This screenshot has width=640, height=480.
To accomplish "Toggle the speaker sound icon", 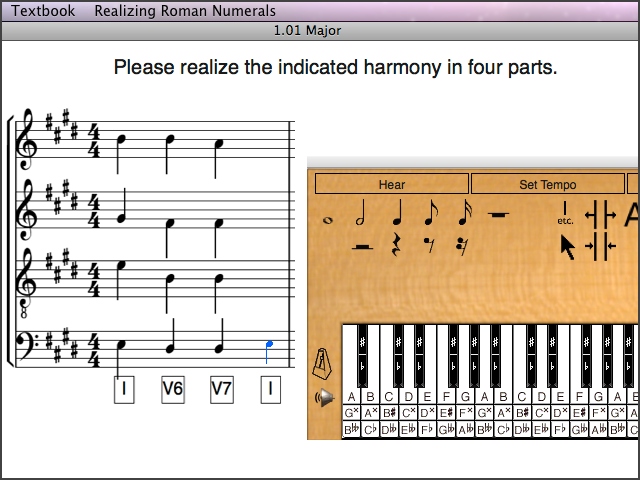I will coord(324,398).
